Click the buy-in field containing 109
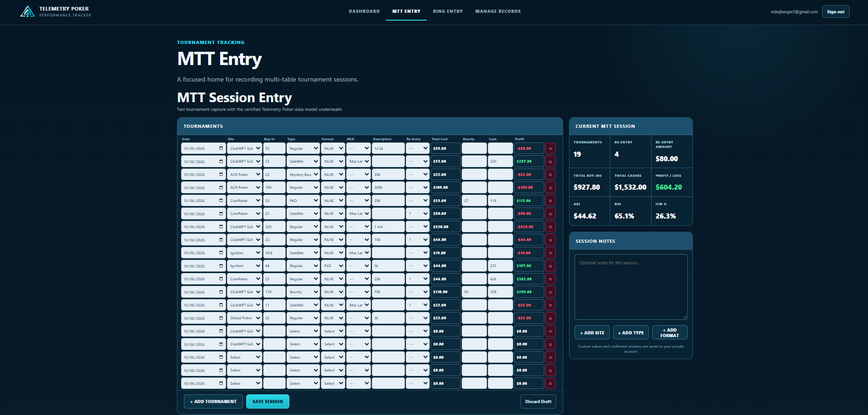Viewport: 868px width, 415px height. point(274,187)
